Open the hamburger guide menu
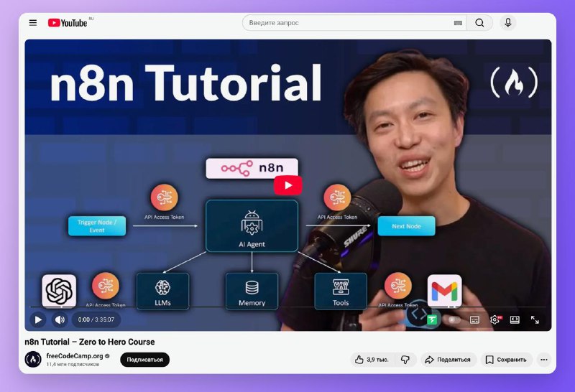 click(33, 23)
